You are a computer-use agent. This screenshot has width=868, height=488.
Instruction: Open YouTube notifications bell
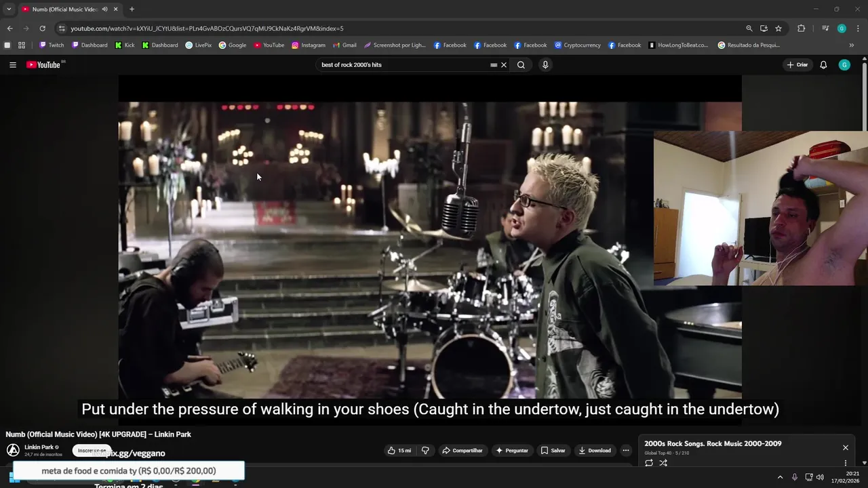(x=823, y=65)
